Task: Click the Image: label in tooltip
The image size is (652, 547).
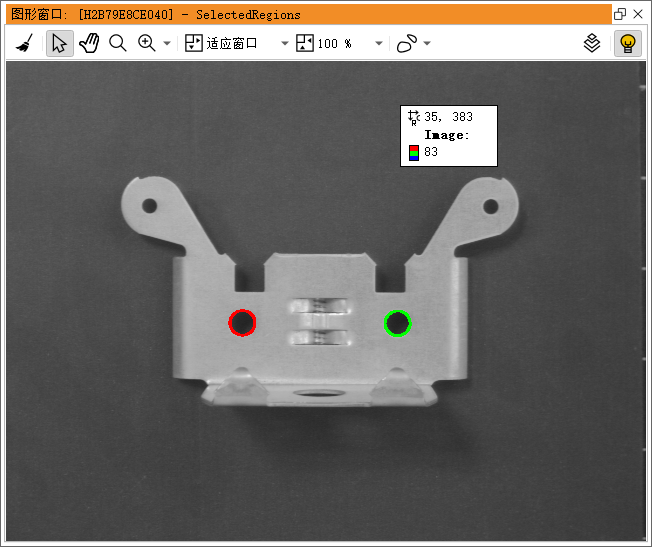Action: (x=447, y=135)
